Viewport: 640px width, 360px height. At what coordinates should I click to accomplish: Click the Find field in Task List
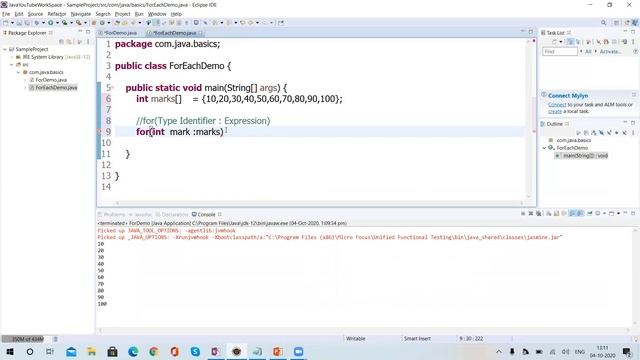(560, 52)
